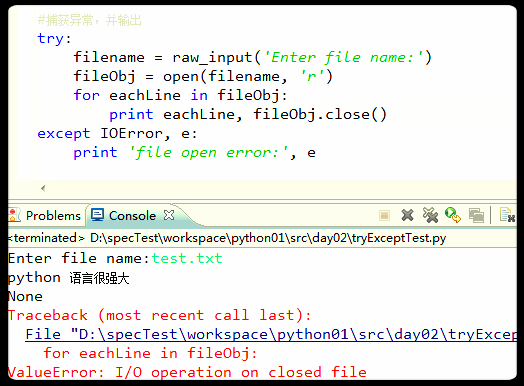Remove all terminated launches double X icon

click(x=430, y=215)
